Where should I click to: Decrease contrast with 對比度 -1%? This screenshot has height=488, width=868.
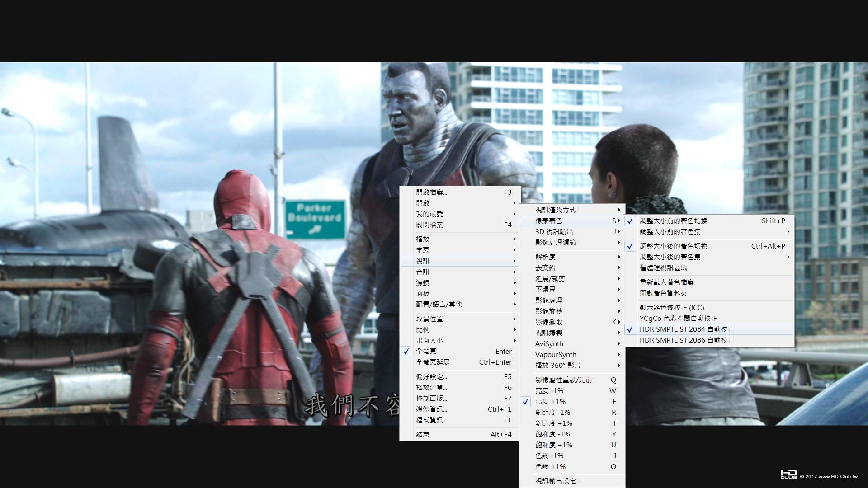coord(552,413)
